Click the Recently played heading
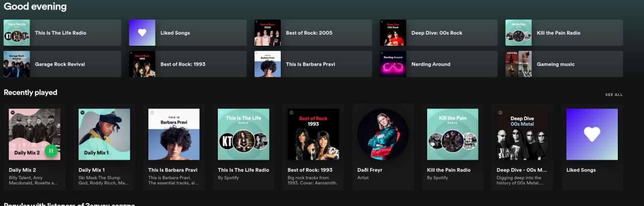 click(x=31, y=92)
